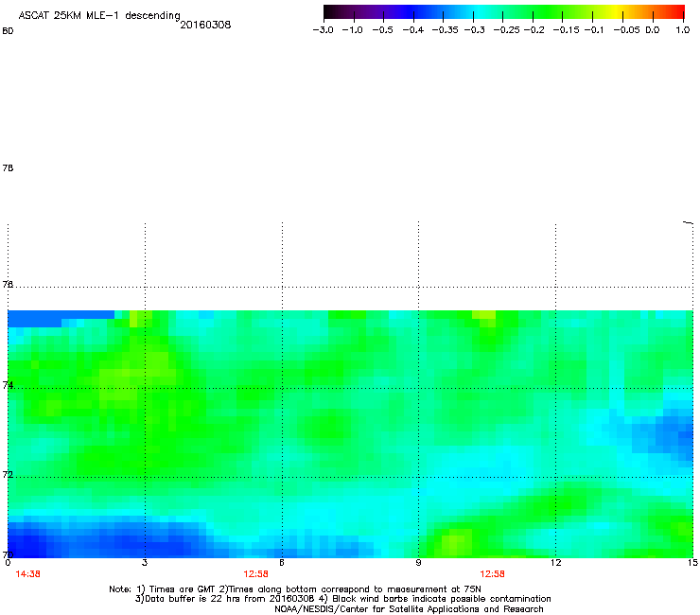The width and height of the screenshot is (700, 615).
Task: Click the 1.0 color scale label
Action: tap(683, 30)
